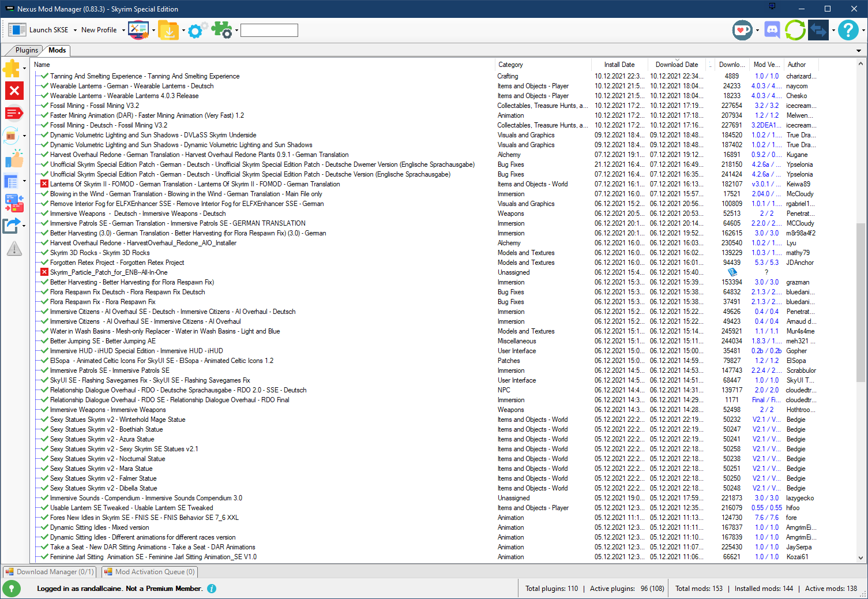Viewport: 868px width, 599px height.
Task: Click the blue info icon beside Premium Member
Action: pos(212,589)
